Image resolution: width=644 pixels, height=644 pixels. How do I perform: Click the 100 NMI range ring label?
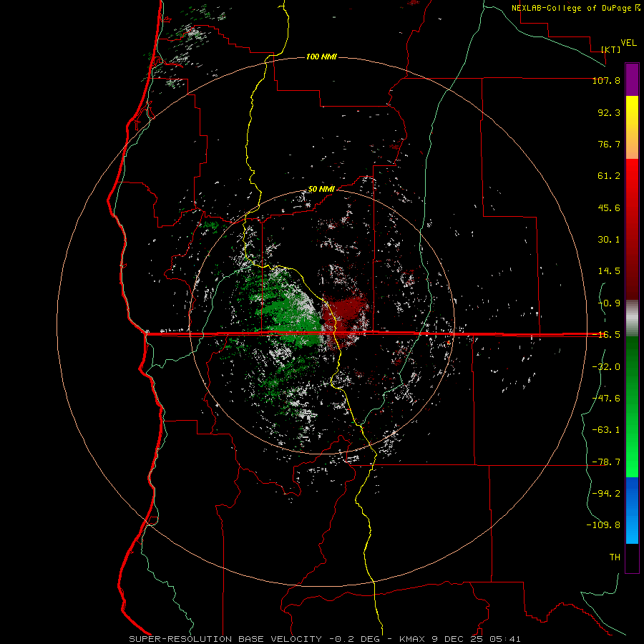pos(321,57)
